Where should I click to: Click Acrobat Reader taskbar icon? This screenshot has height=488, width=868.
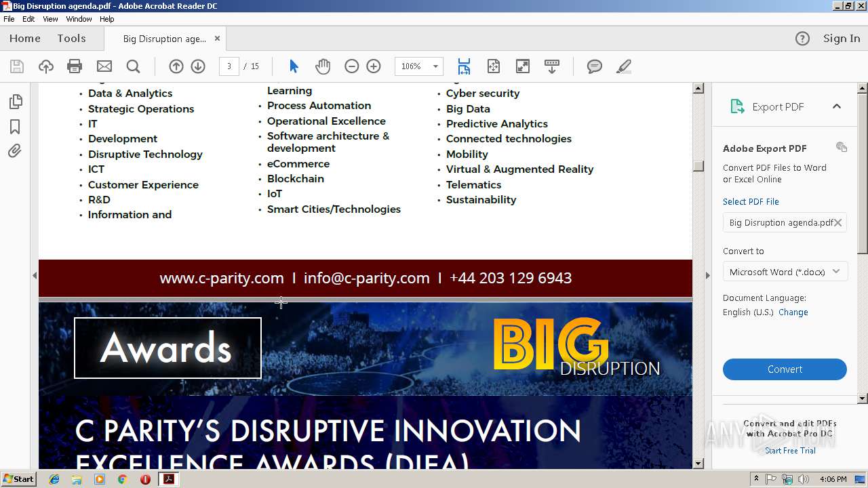click(168, 479)
